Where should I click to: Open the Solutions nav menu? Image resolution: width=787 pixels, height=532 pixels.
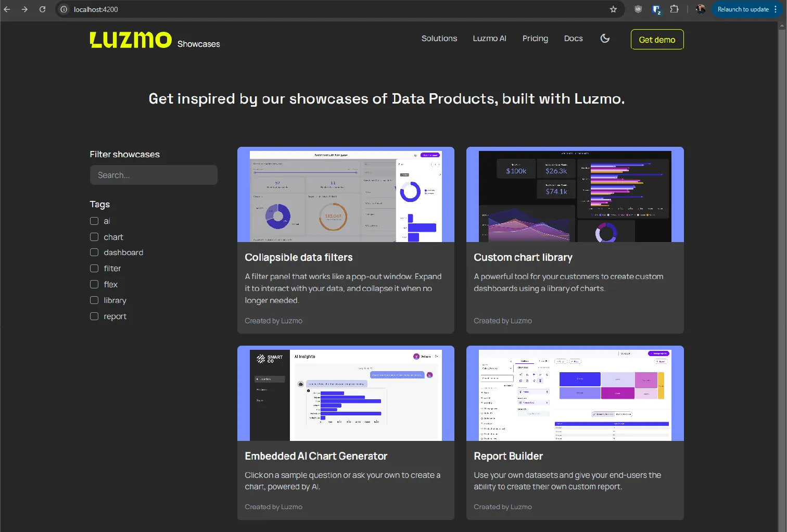[439, 39]
